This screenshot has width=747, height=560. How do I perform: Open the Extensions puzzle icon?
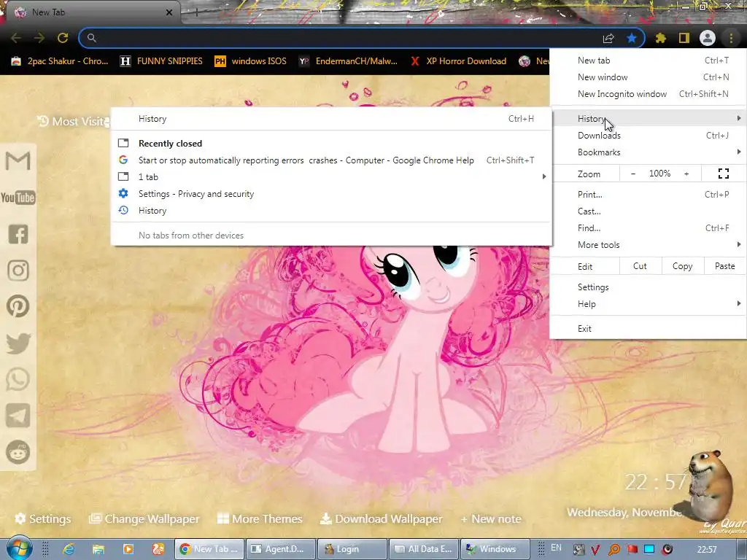pos(661,38)
